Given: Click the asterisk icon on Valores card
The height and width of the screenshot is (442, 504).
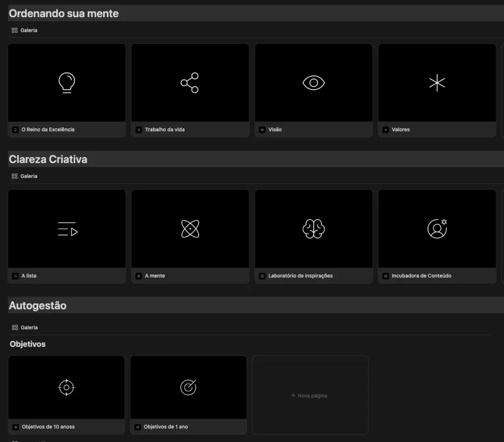Looking at the screenshot, I should click(x=437, y=83).
